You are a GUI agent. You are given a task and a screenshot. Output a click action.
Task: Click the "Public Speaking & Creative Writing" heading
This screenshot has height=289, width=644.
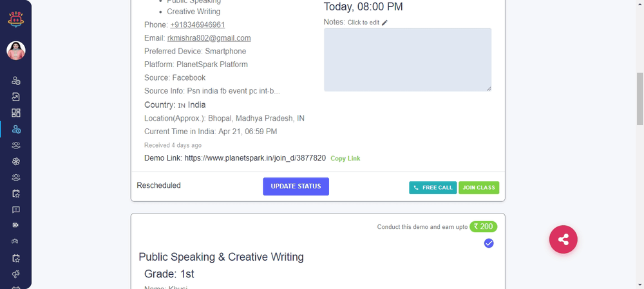[222, 257]
